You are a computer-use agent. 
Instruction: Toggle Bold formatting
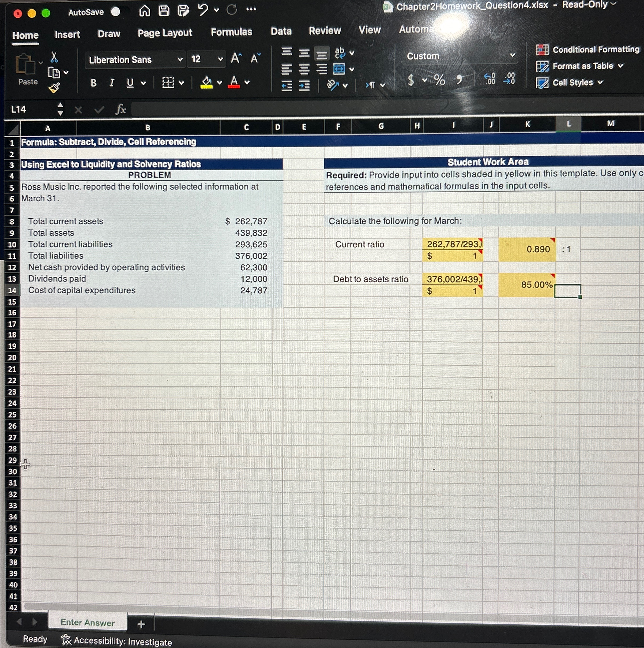(x=93, y=83)
